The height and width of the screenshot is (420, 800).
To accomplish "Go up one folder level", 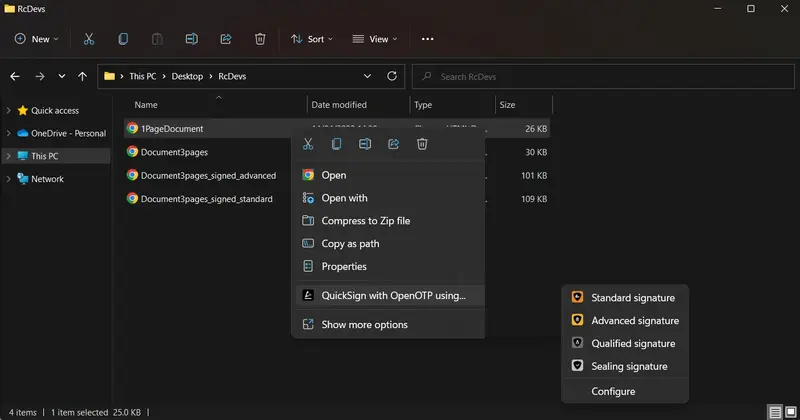I will point(82,77).
